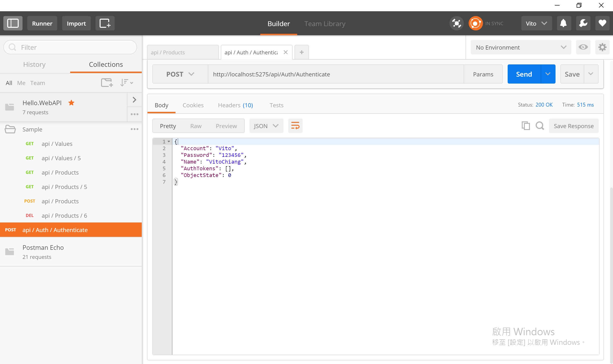Image resolution: width=613 pixels, height=364 pixels.
Task: Filter collections by Team
Action: pos(38,83)
